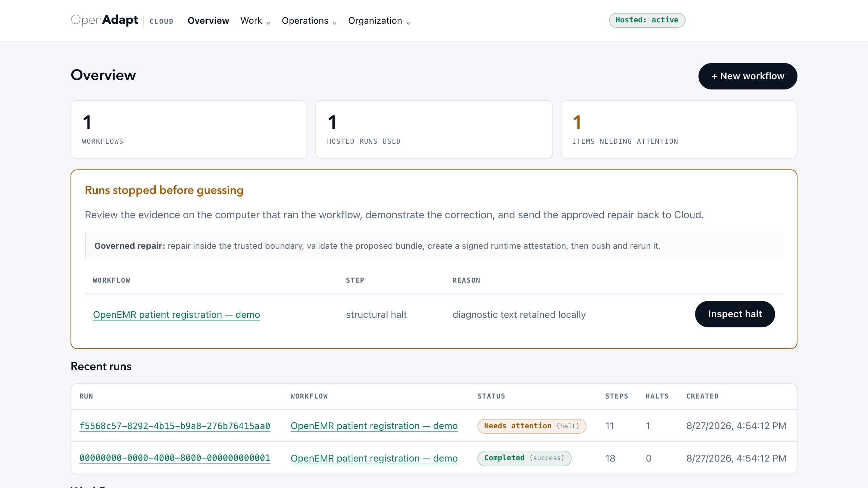
Task: Click the STATUS column header in Recent runs
Action: [x=491, y=396]
